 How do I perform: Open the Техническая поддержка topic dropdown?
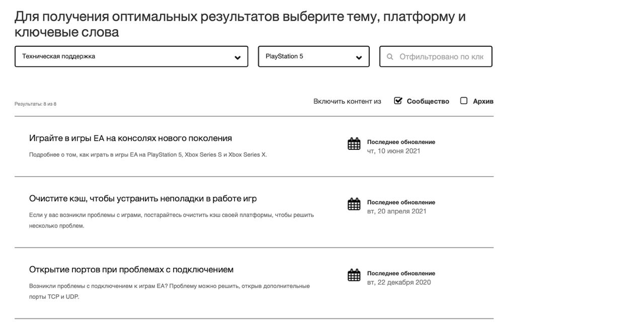(x=131, y=56)
